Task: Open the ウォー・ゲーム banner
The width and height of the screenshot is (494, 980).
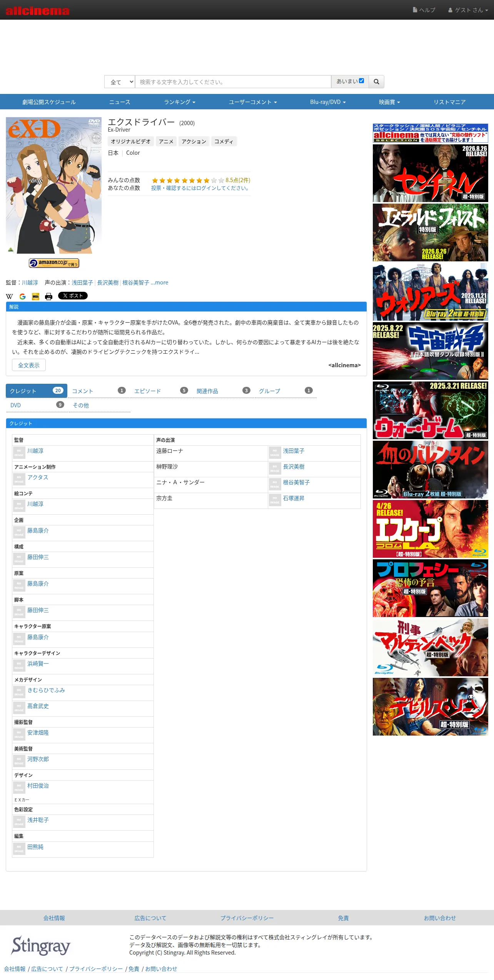Action: coord(430,410)
